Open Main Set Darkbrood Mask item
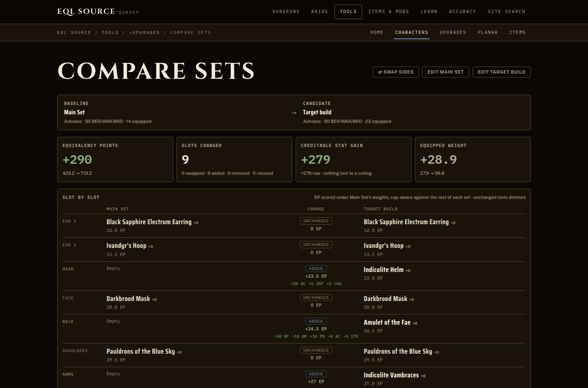The height and width of the screenshot is (388, 588). pyautogui.click(x=128, y=299)
